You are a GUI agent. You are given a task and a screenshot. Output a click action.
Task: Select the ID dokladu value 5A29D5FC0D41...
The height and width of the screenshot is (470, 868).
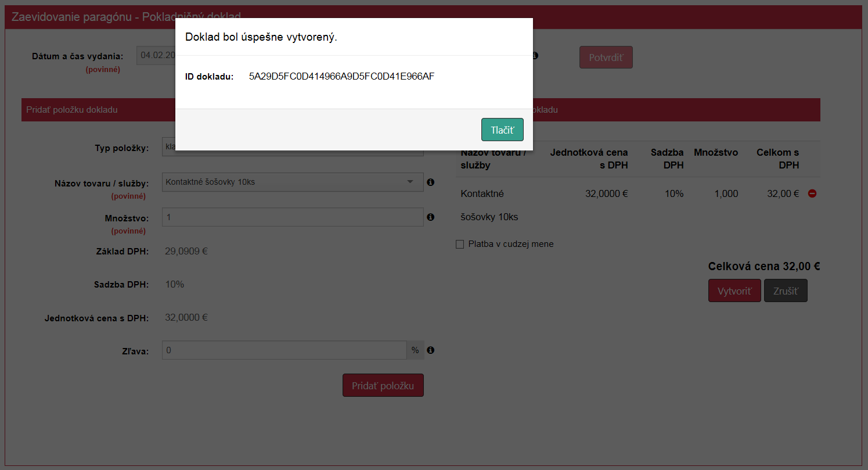341,76
